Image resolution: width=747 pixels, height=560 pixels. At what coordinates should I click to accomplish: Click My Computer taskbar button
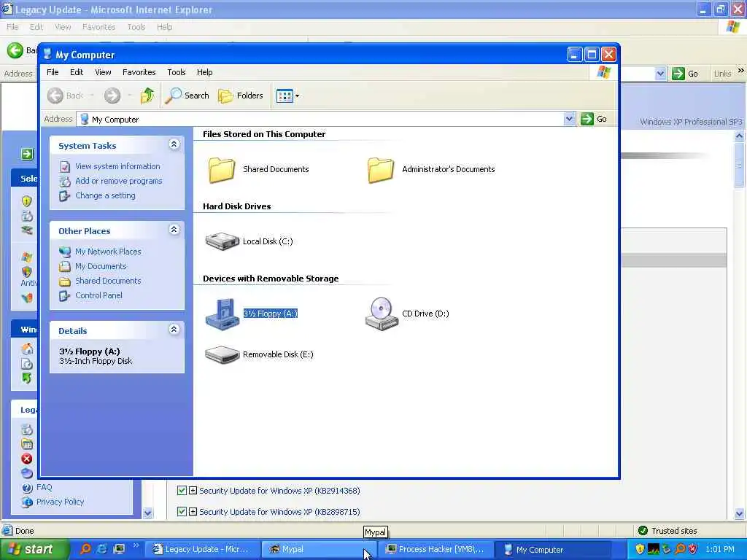[553, 550]
